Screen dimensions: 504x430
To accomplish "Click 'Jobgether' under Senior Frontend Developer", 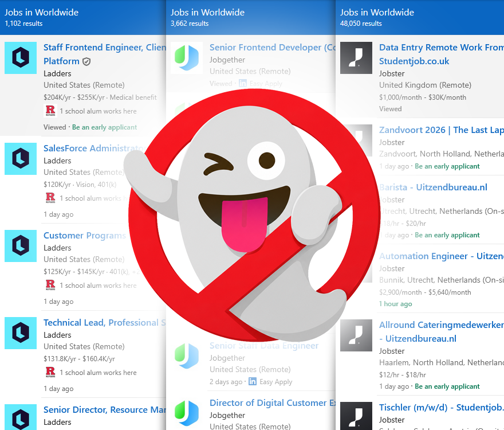I will point(227,60).
